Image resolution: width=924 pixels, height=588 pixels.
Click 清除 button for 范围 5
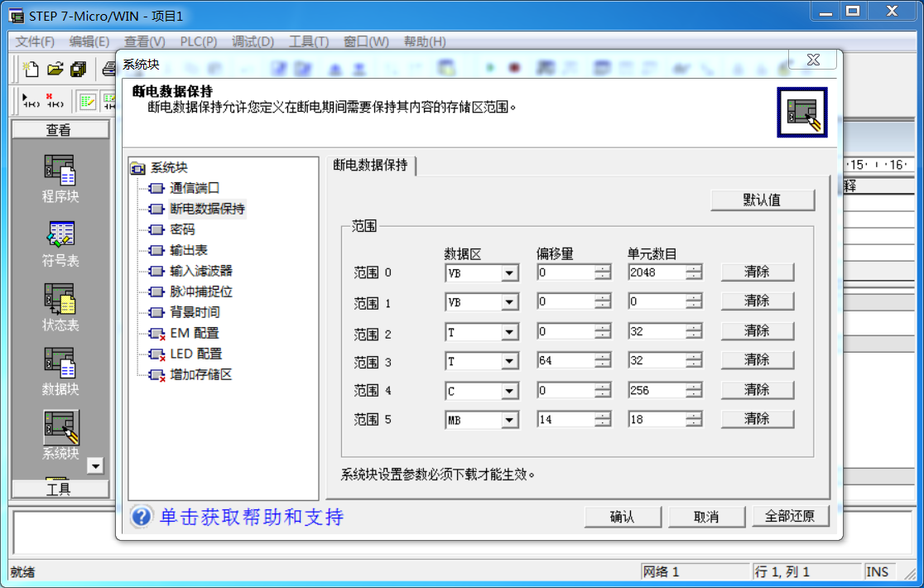tap(758, 419)
